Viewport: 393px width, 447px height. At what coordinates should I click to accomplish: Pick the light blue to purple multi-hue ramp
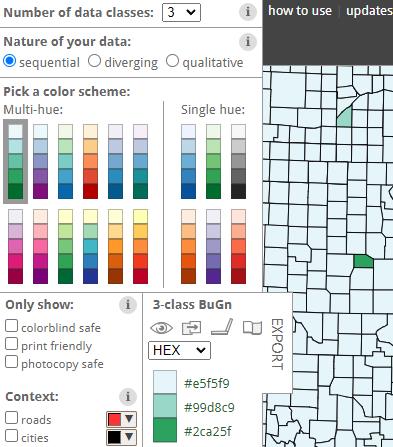[40, 162]
